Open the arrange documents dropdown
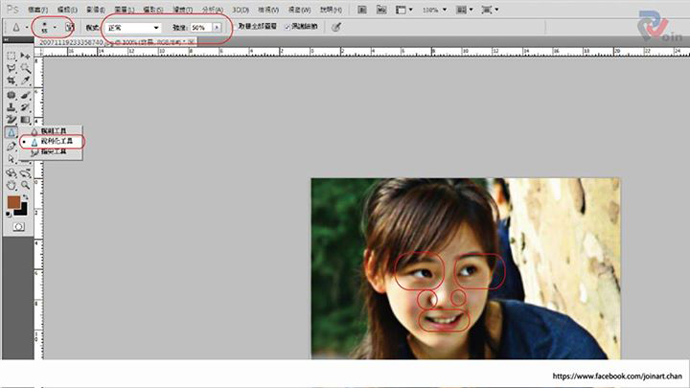Image resolution: width=690 pixels, height=388 pixels. coord(464,9)
